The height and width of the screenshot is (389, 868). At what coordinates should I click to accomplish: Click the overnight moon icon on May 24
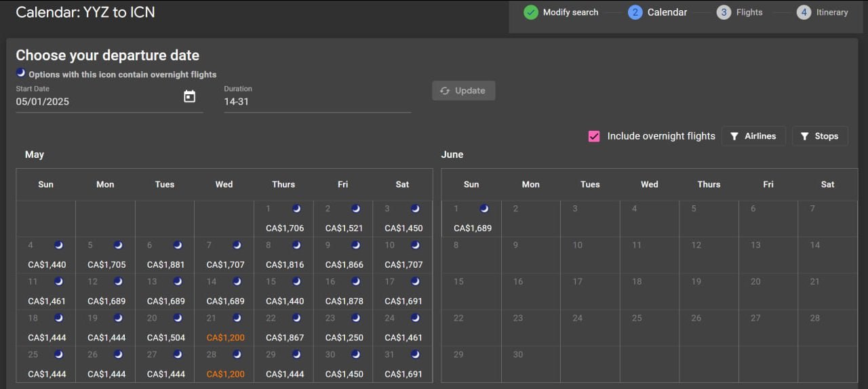coord(415,319)
